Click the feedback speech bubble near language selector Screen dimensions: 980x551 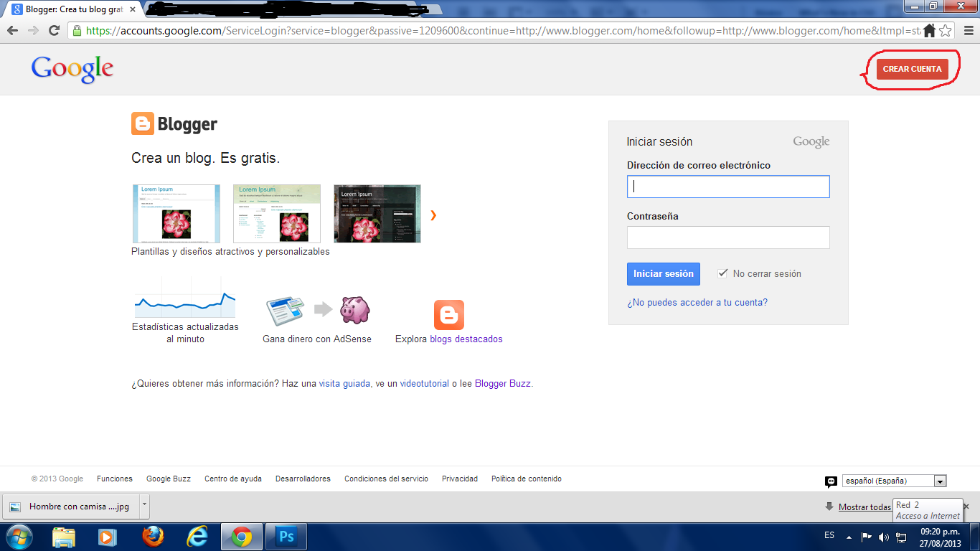[831, 481]
